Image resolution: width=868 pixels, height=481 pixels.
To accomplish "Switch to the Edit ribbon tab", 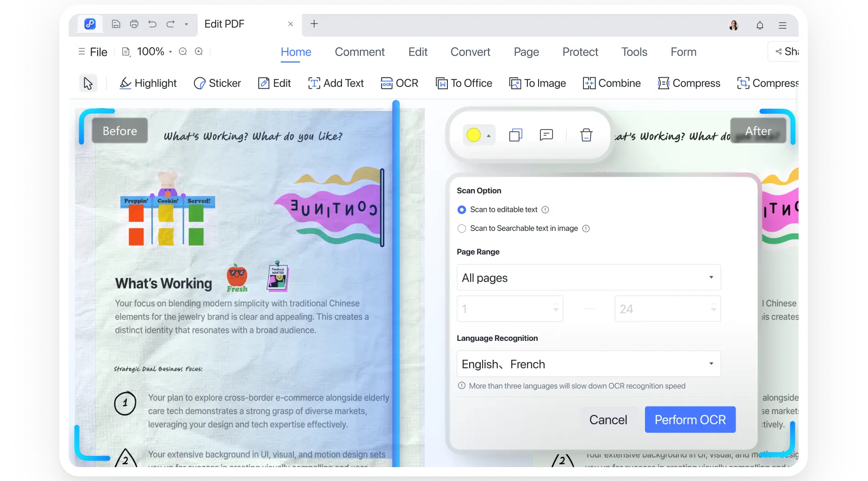I will 418,52.
